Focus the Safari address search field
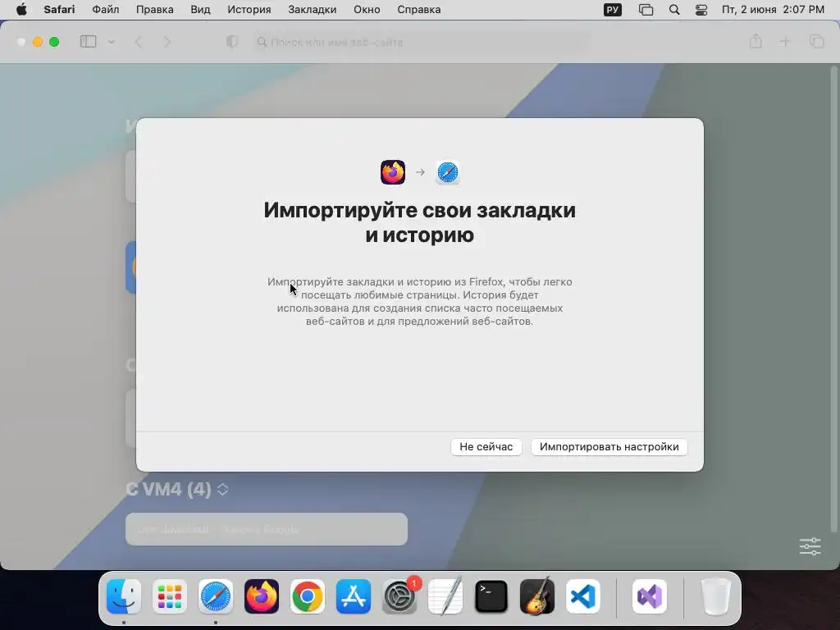 pos(421,42)
